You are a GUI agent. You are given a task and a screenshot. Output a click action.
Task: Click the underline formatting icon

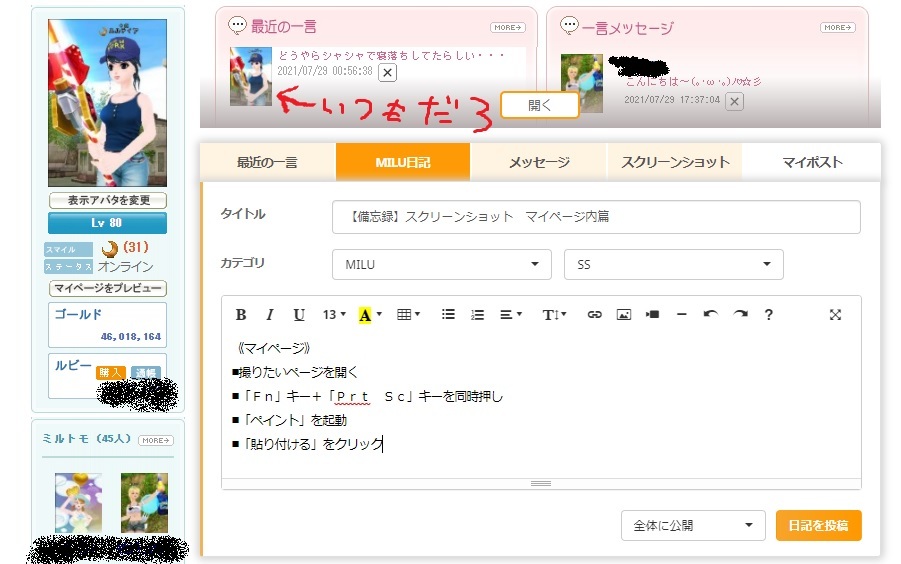[299, 315]
